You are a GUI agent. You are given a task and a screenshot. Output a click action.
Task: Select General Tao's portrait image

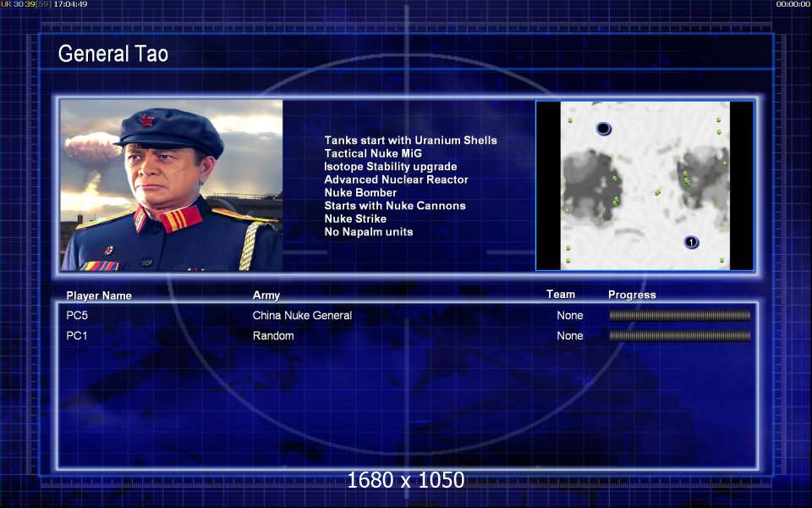coord(172,185)
